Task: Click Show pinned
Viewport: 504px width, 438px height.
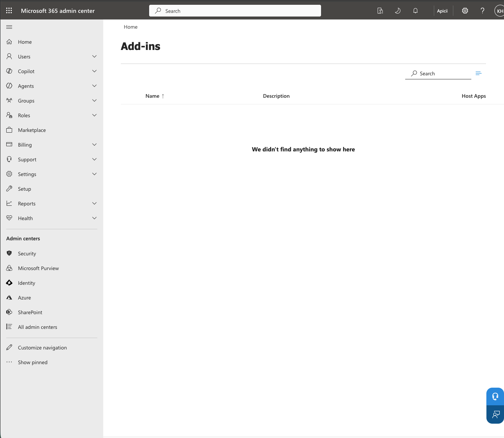Action: (51, 362)
